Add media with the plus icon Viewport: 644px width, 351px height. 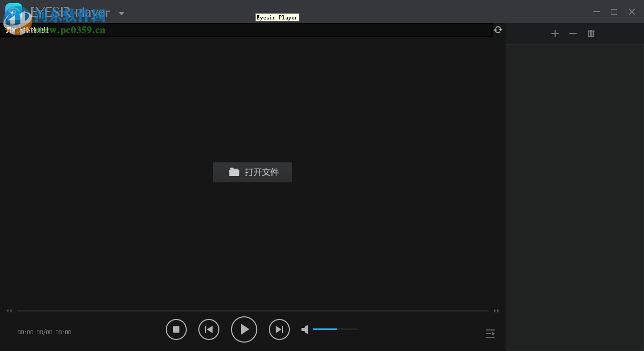pyautogui.click(x=555, y=33)
